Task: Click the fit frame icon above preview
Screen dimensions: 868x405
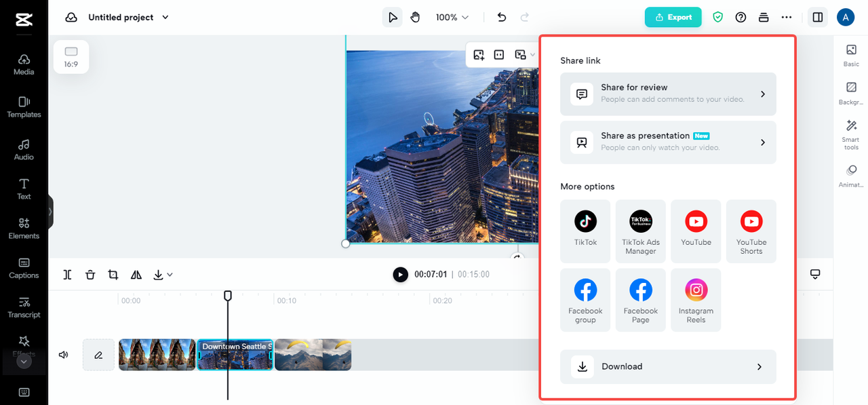Action: tap(499, 55)
